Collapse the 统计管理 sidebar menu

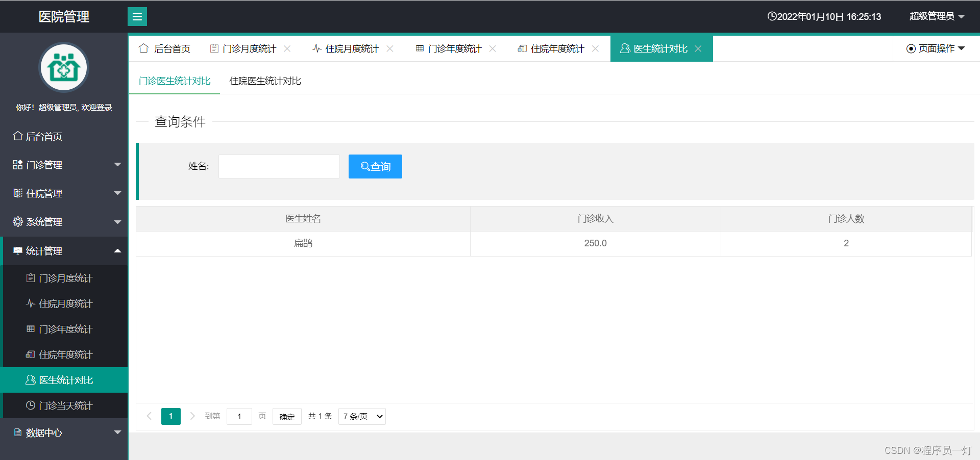(64, 251)
